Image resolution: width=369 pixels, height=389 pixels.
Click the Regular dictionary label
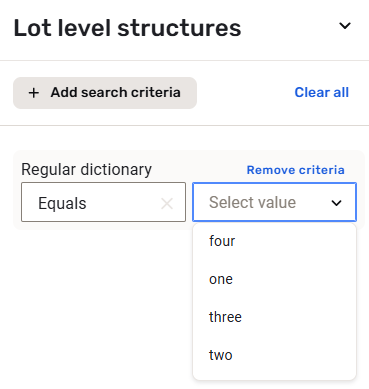click(x=86, y=169)
